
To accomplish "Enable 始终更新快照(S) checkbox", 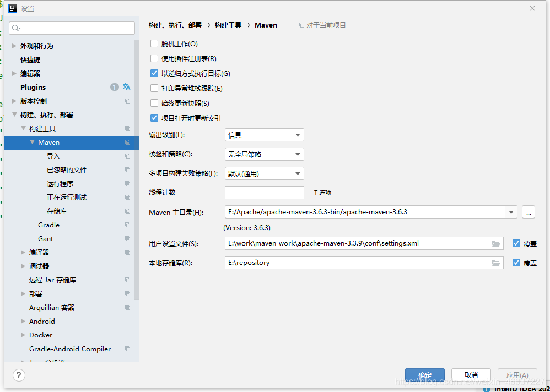I will tap(154, 103).
